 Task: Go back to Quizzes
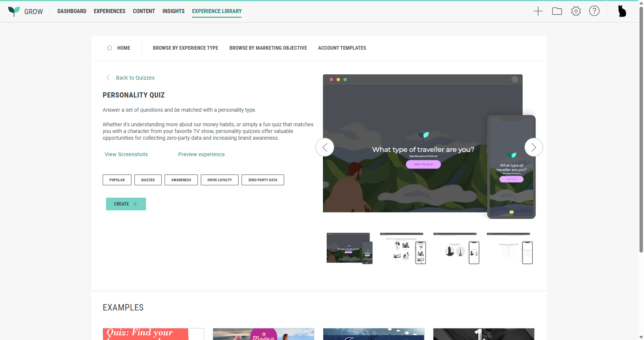(x=135, y=78)
